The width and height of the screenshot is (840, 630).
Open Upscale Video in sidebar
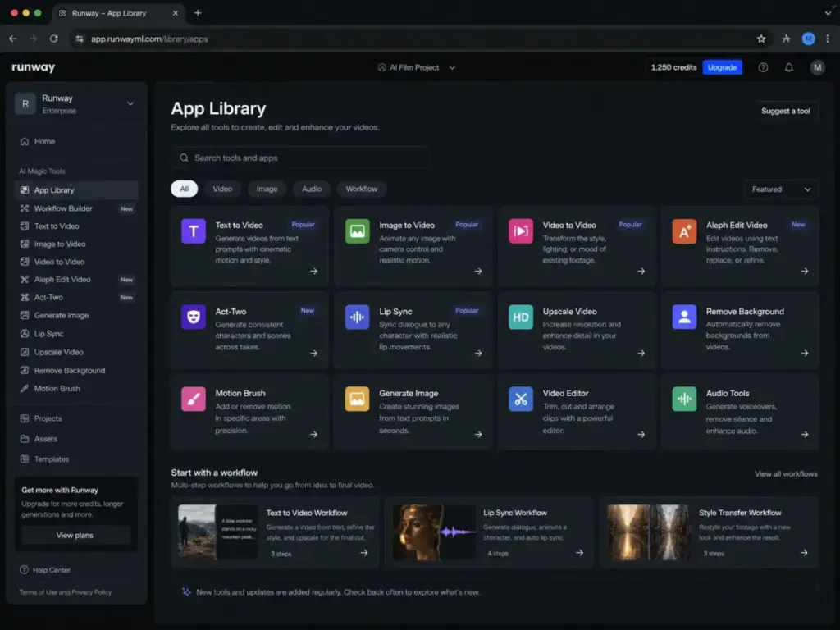click(76, 352)
